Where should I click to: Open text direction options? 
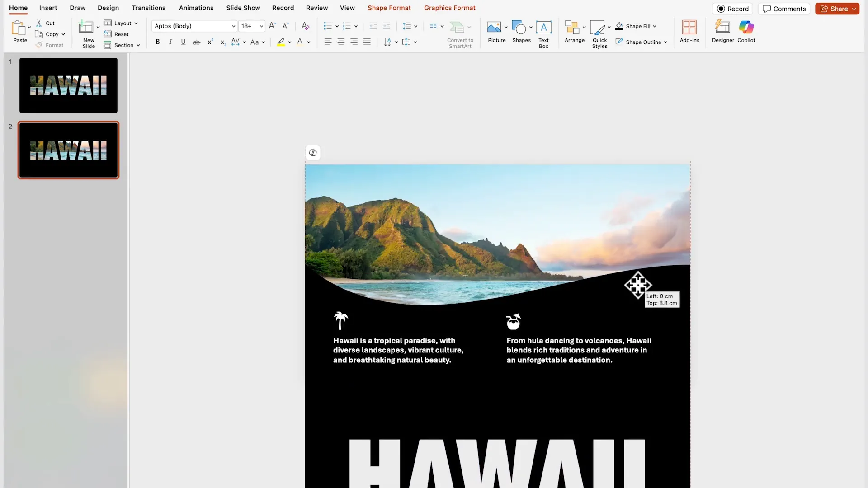[x=391, y=42]
